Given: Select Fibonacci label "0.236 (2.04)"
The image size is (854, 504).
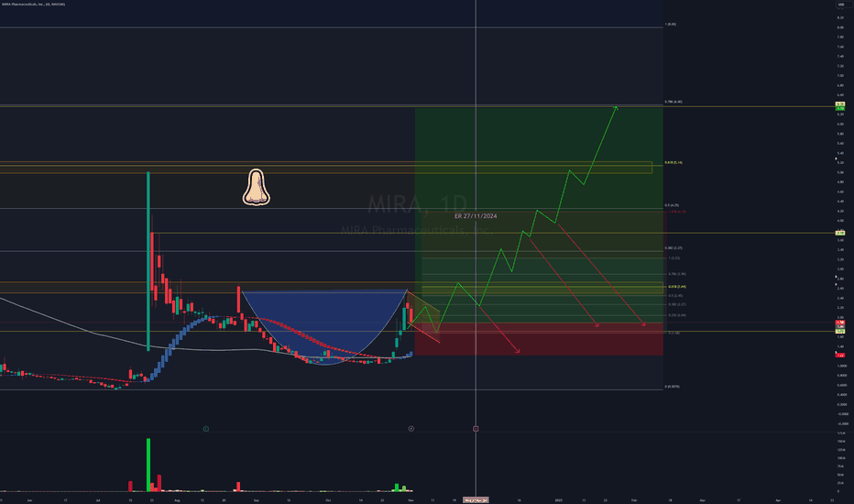Looking at the screenshot, I should click(677, 315).
